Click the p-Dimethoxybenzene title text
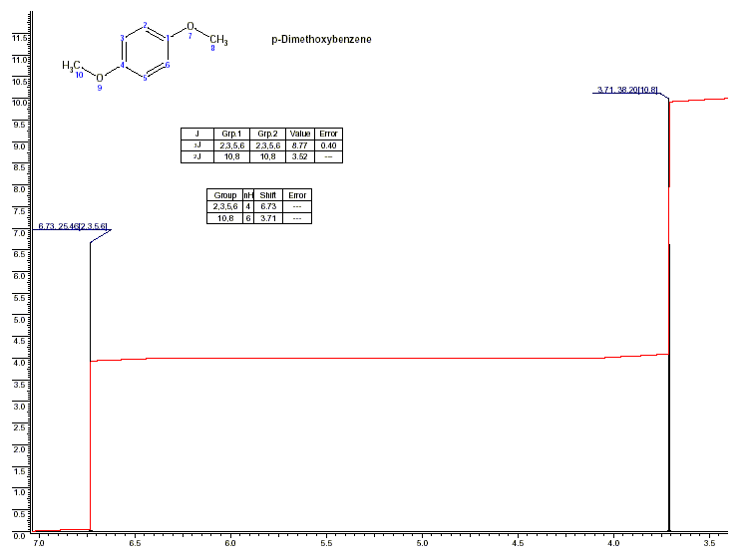This screenshot has width=745, height=560. point(321,40)
